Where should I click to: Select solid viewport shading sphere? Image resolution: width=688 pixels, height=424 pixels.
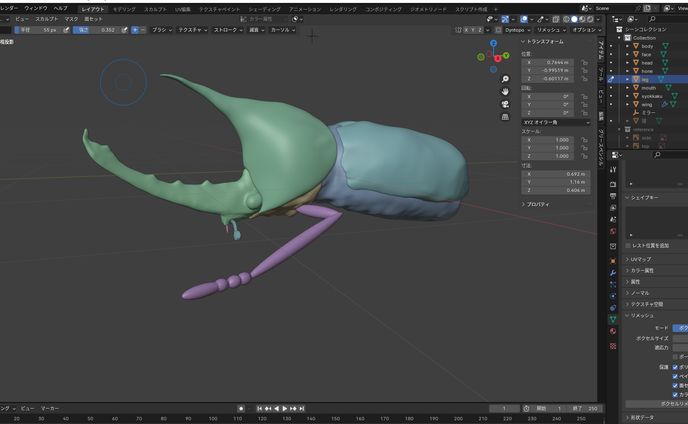(x=574, y=19)
